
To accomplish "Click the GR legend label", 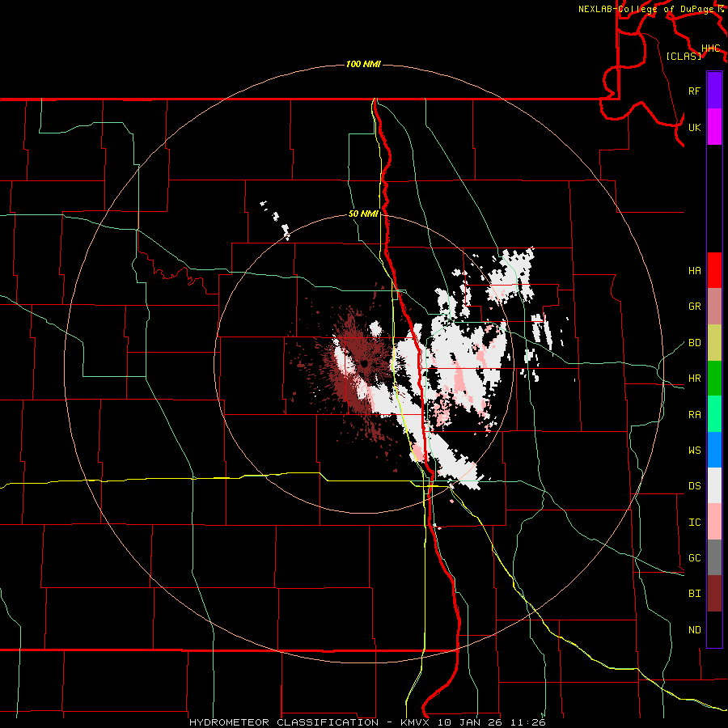I will click(694, 307).
